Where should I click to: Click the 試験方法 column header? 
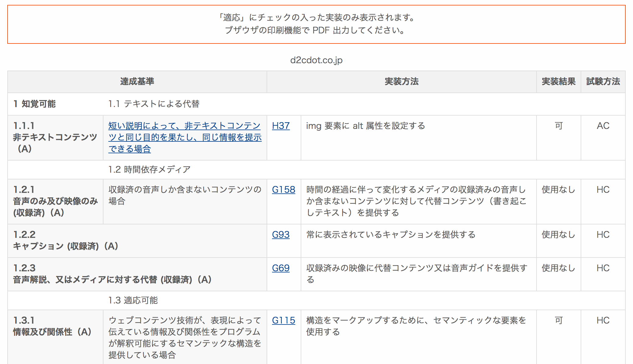(x=603, y=81)
